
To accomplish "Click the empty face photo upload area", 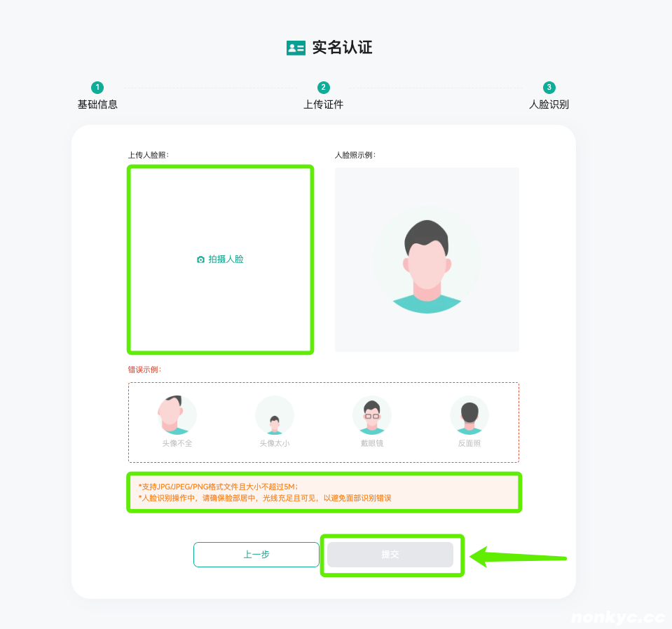I will point(220,259).
